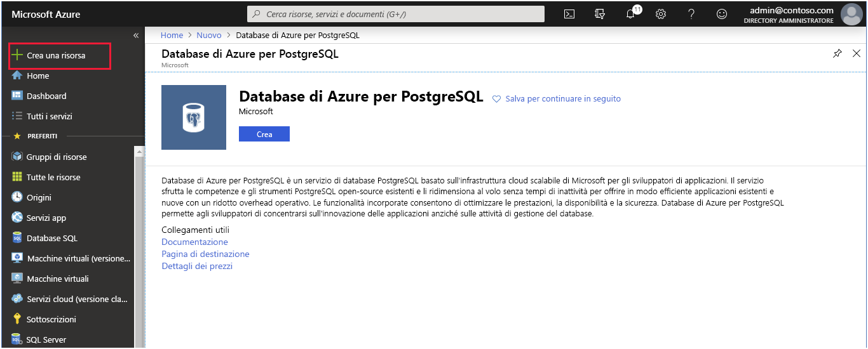The height and width of the screenshot is (349, 868).
Task: Click the Home breadcrumb link
Action: 172,36
